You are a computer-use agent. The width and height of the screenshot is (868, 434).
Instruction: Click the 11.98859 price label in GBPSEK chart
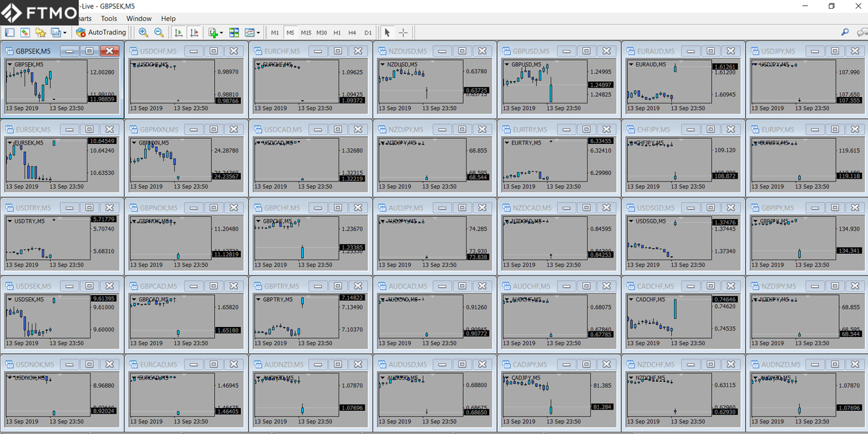[102, 99]
